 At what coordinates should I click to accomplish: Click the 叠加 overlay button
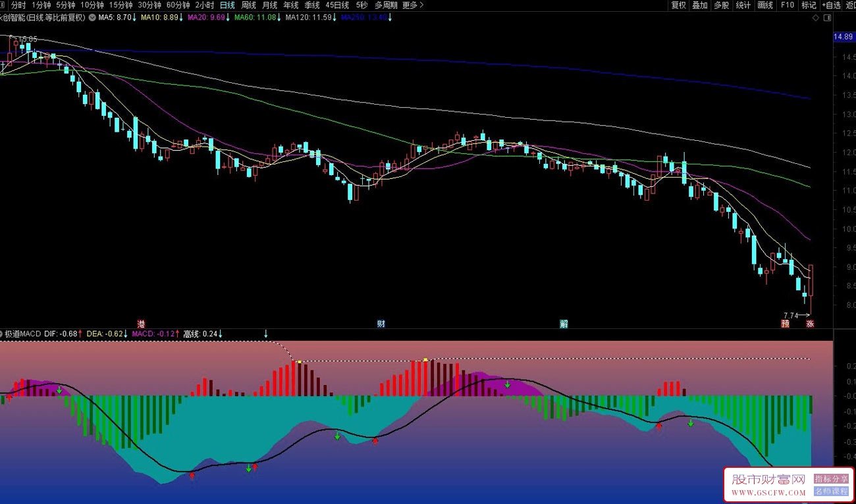700,5
